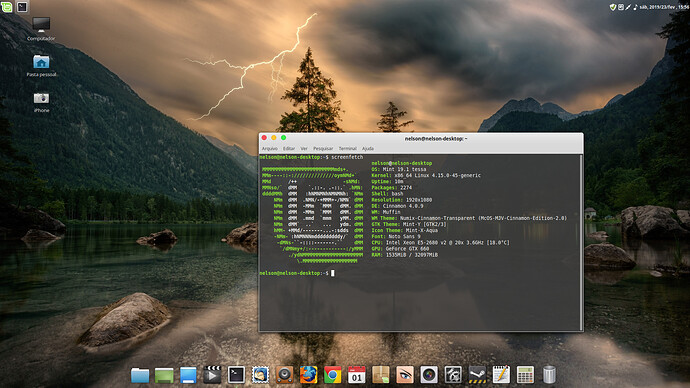690x388 pixels.
Task: Launch Firefox from the dock
Action: click(x=308, y=375)
